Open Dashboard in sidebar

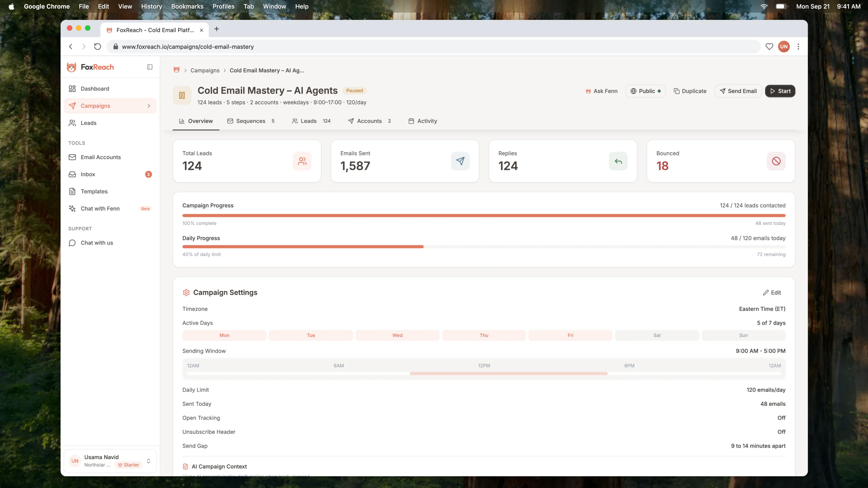[x=110, y=89]
